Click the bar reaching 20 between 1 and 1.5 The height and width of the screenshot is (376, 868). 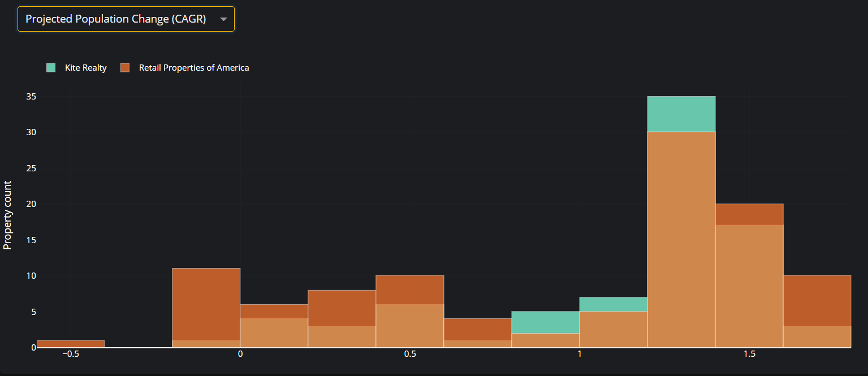click(749, 275)
